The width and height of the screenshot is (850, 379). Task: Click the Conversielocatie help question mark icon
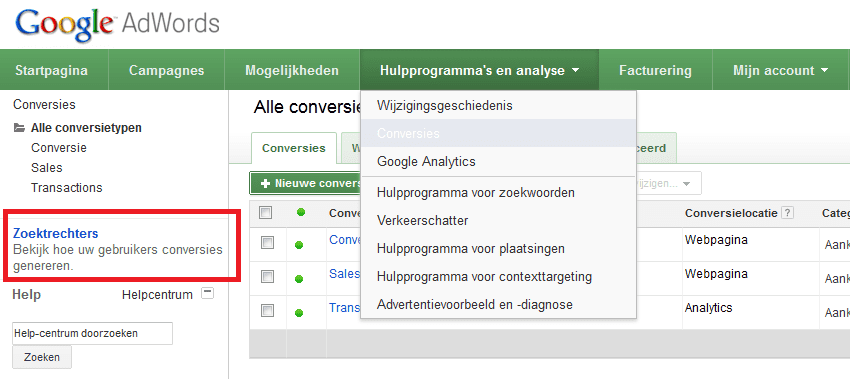[788, 213]
